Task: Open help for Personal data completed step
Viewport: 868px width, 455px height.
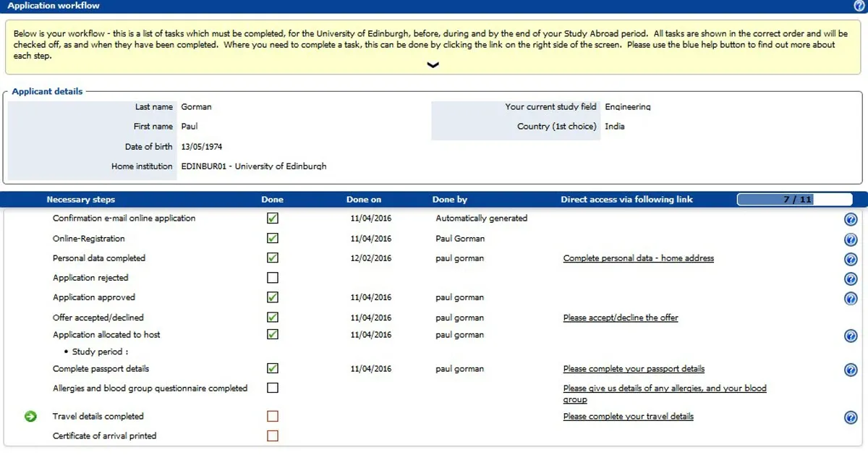Action: click(x=851, y=258)
